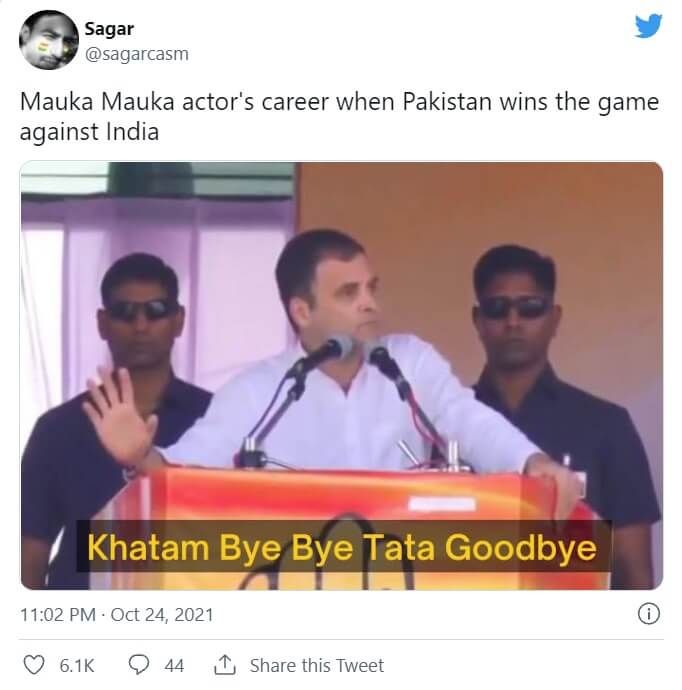Like the tweet with heart icon
The width and height of the screenshot is (682, 690).
pos(34,665)
